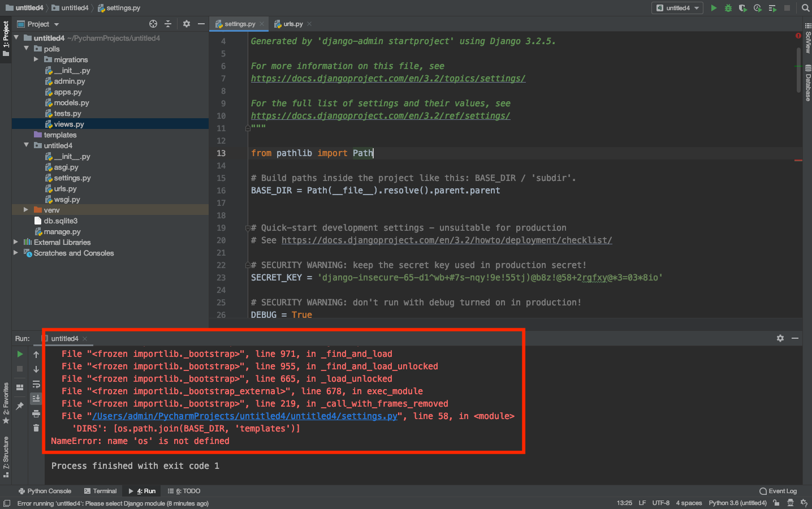The image size is (812, 509).
Task: Click the top toolbar stop button
Action: [x=787, y=8]
